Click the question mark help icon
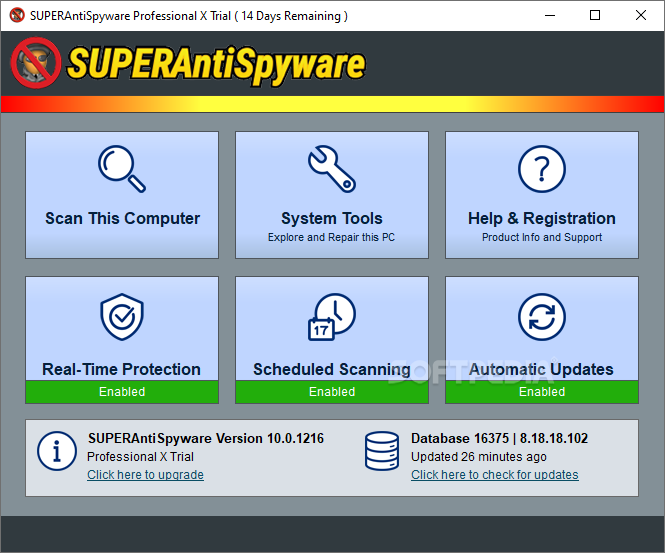The image size is (665, 553). click(x=542, y=169)
